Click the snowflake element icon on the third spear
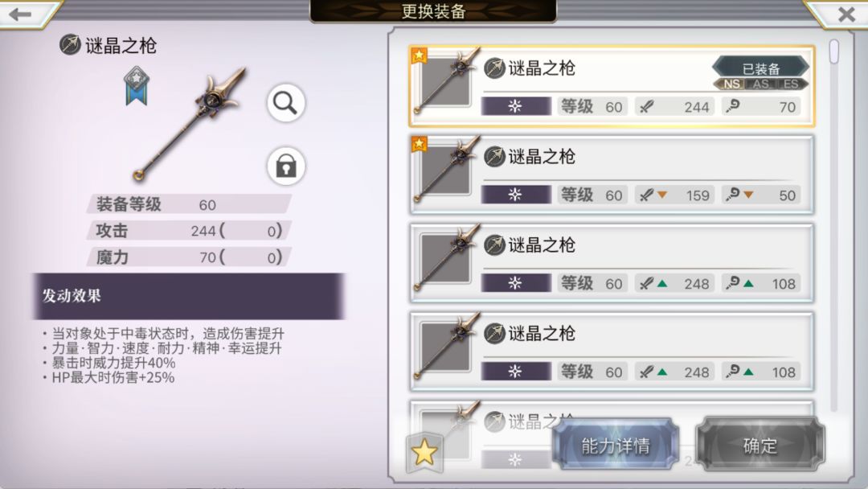 [515, 283]
